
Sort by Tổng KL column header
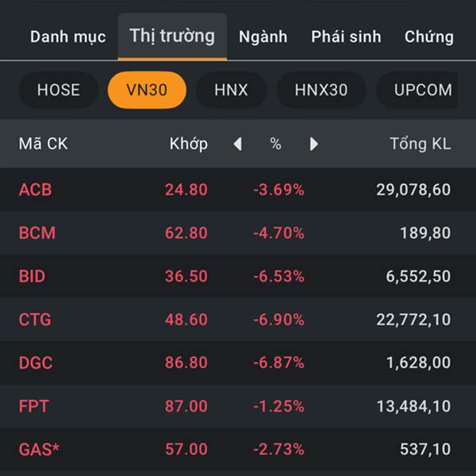point(420,144)
